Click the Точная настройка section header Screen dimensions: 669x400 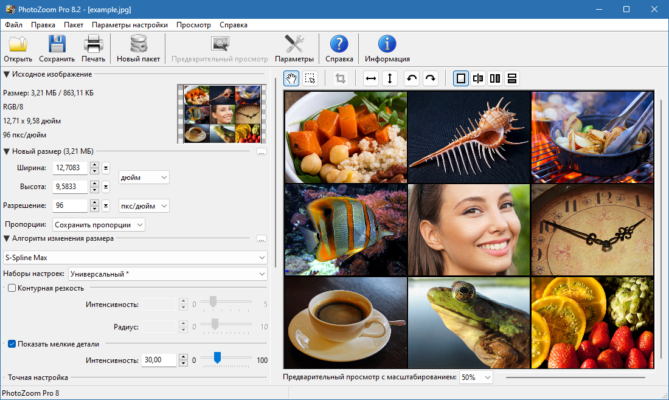tap(38, 378)
